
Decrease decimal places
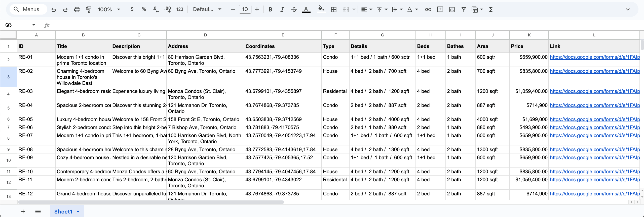click(x=156, y=9)
